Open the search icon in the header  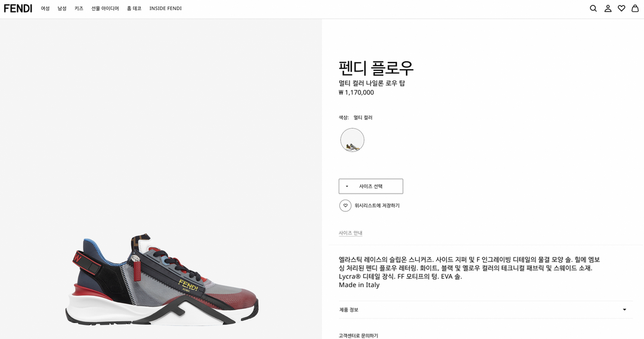[x=593, y=8]
